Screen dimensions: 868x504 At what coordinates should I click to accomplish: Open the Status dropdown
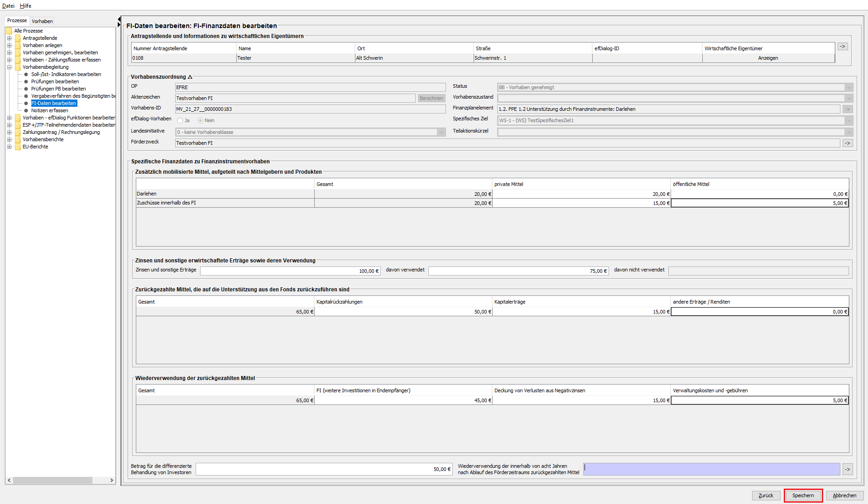pos(849,87)
